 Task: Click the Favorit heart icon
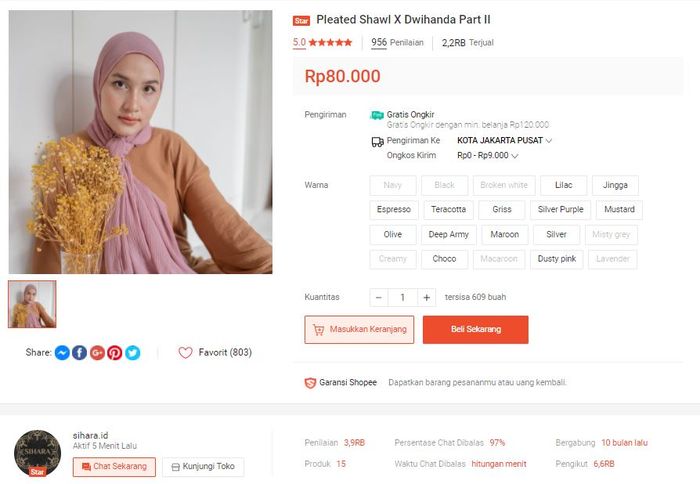185,353
